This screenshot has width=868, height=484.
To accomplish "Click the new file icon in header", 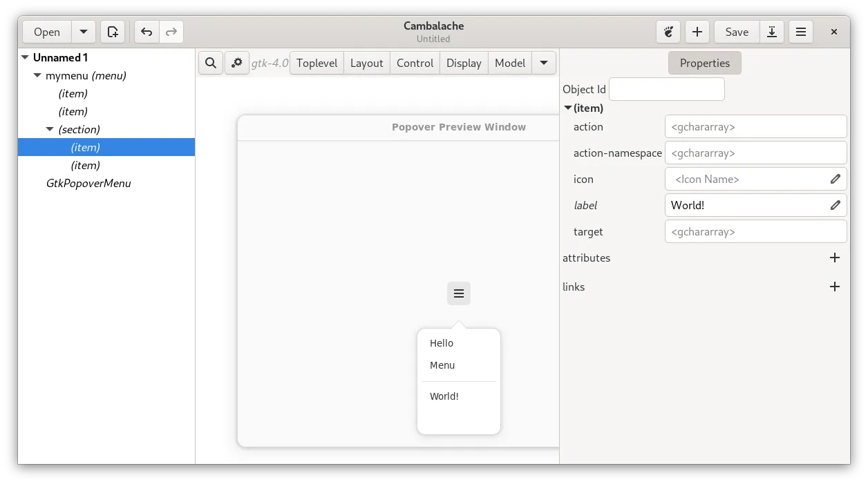I will (x=113, y=32).
